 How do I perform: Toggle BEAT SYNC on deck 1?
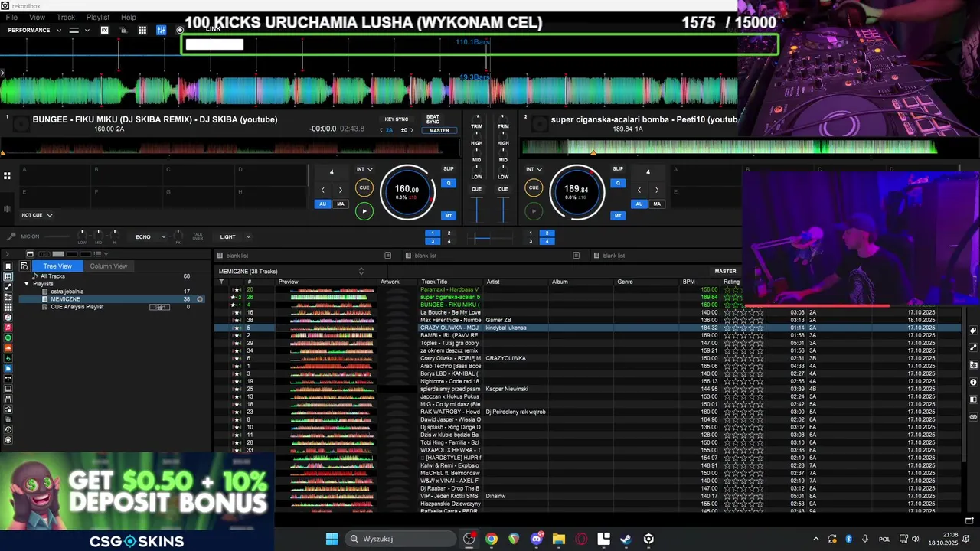(433, 119)
